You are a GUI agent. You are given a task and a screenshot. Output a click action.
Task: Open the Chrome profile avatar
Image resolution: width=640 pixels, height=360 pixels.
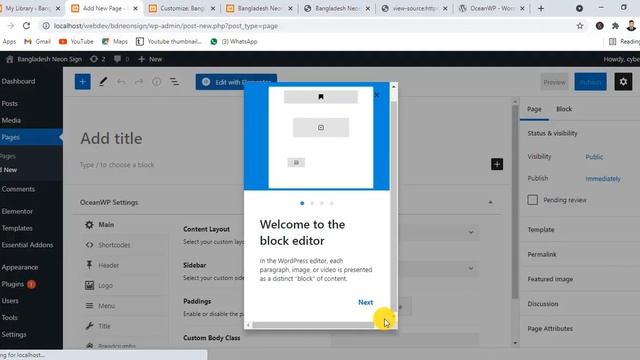coord(631,26)
